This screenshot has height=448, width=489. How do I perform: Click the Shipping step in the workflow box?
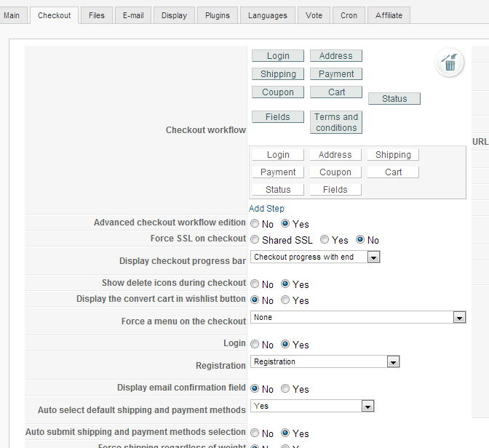click(393, 155)
